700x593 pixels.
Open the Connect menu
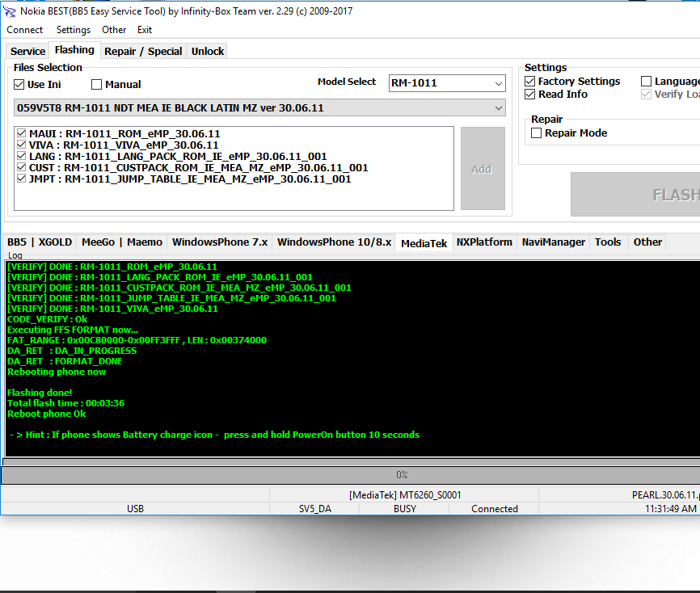pyautogui.click(x=24, y=30)
